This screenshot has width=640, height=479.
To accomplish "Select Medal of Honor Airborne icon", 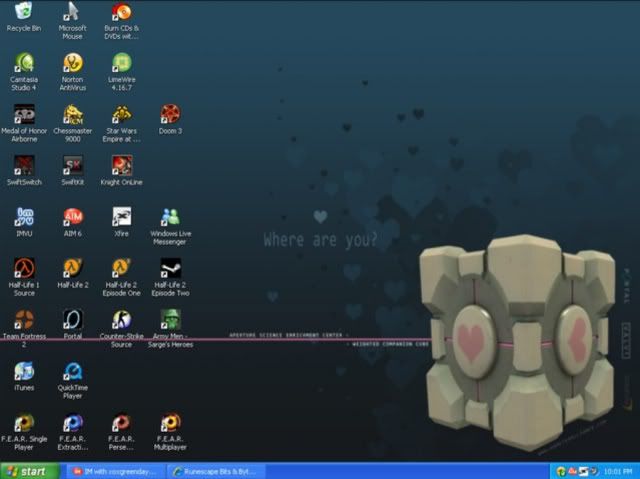I will click(24, 114).
